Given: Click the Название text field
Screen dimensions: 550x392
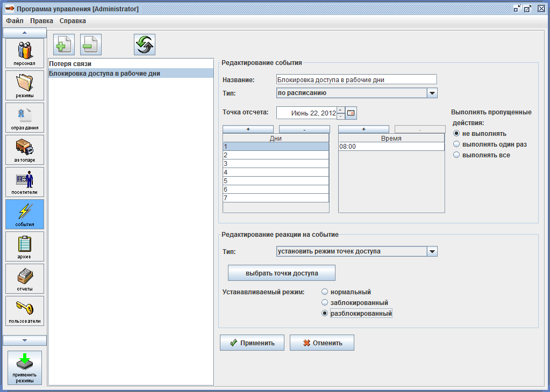Looking at the screenshot, I should click(x=356, y=79).
